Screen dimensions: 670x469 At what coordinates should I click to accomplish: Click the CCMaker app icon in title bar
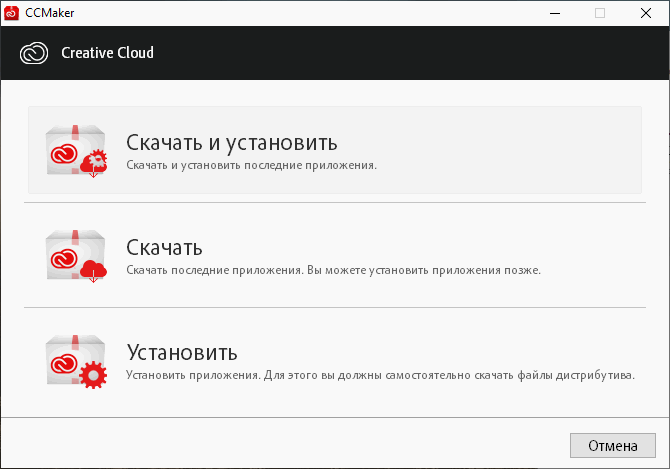[11, 13]
